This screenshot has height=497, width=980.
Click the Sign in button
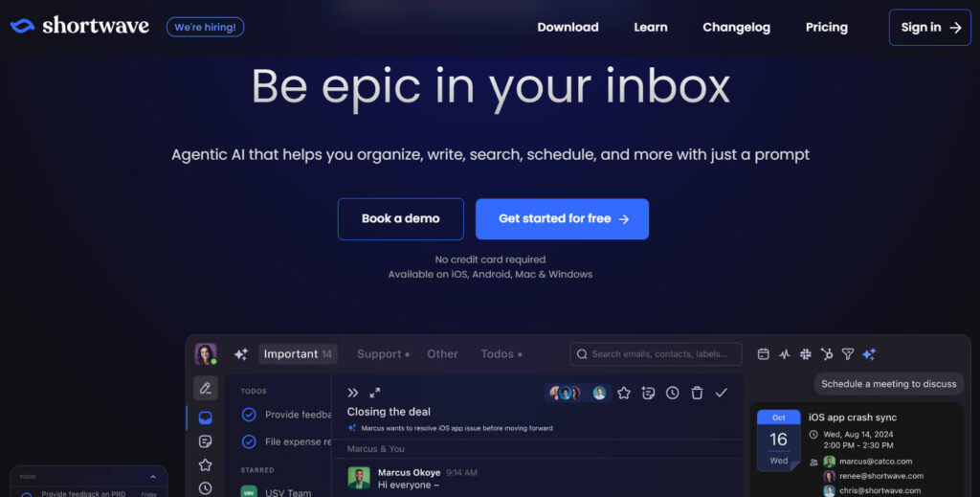click(930, 28)
